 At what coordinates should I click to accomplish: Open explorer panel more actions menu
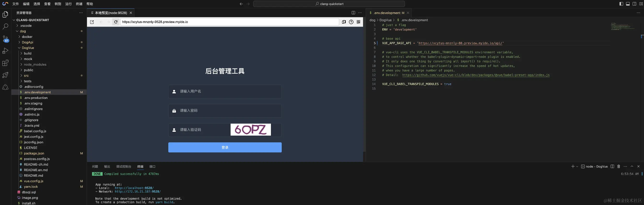tap(81, 13)
